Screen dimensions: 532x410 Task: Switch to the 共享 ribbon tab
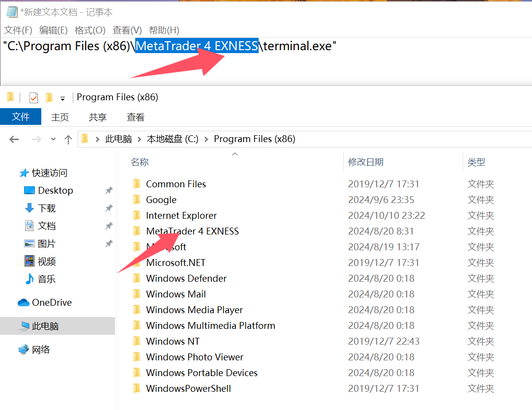[98, 117]
